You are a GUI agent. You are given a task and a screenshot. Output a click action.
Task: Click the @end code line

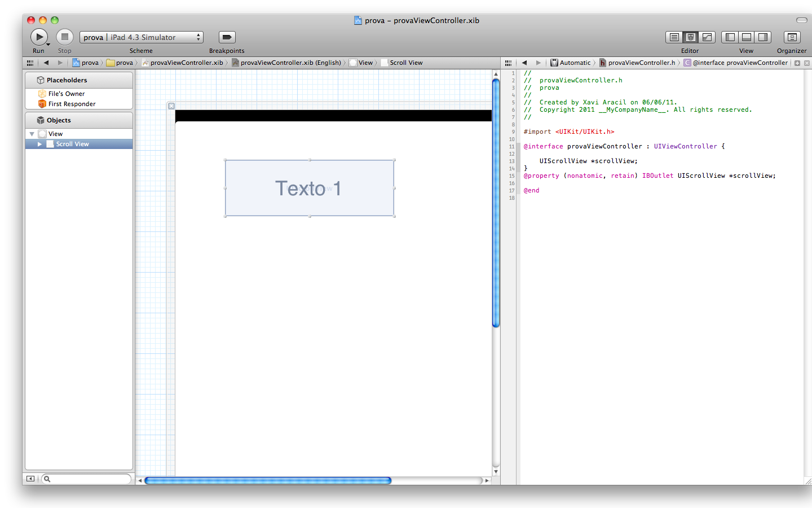(x=531, y=190)
